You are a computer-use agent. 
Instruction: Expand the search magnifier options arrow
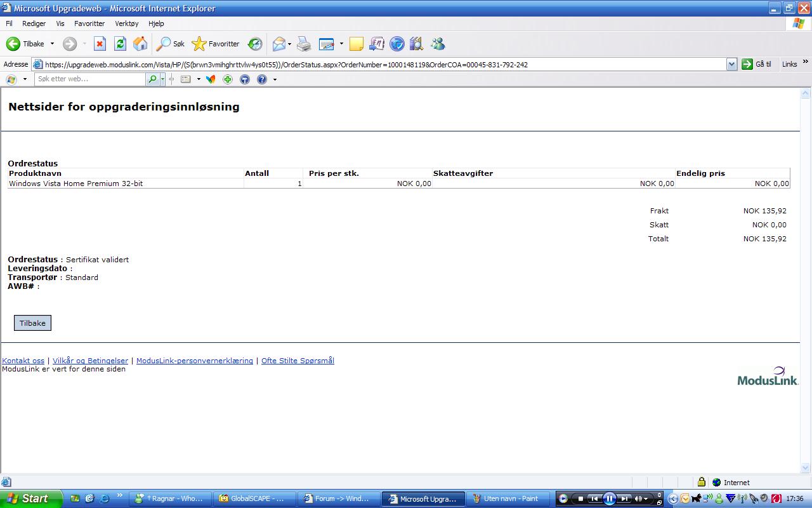[162, 79]
